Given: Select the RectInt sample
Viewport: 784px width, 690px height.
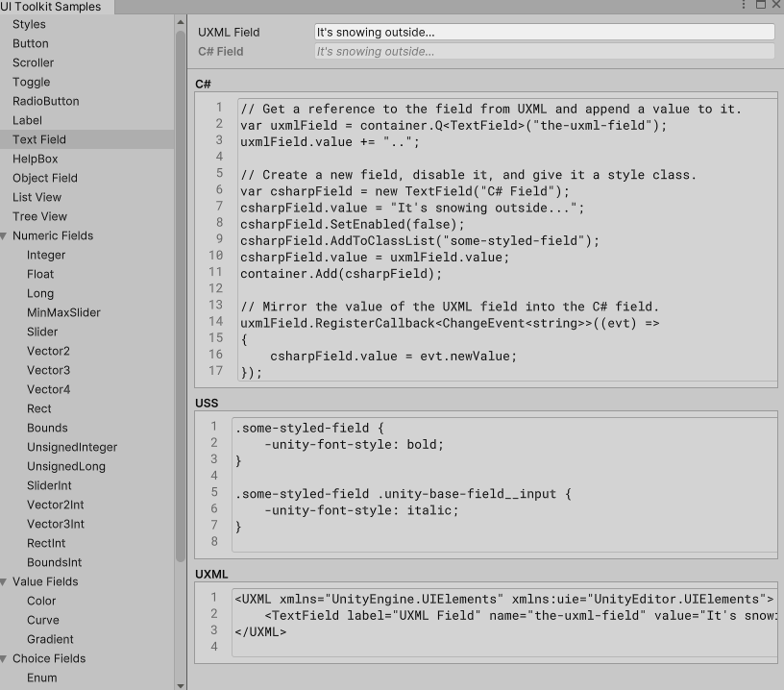Looking at the screenshot, I should (x=46, y=544).
